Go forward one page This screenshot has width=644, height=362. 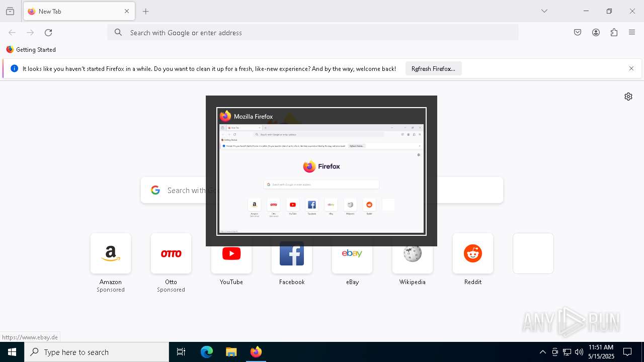30,33
